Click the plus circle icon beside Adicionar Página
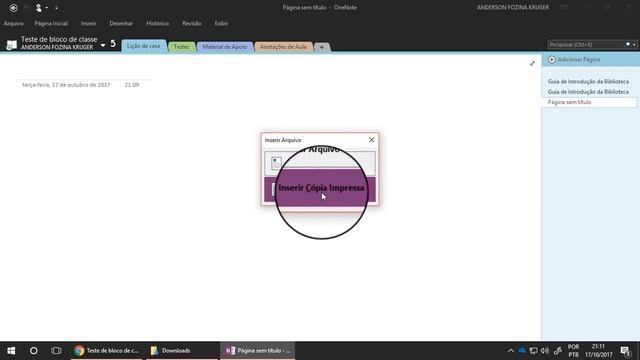 tap(552, 60)
